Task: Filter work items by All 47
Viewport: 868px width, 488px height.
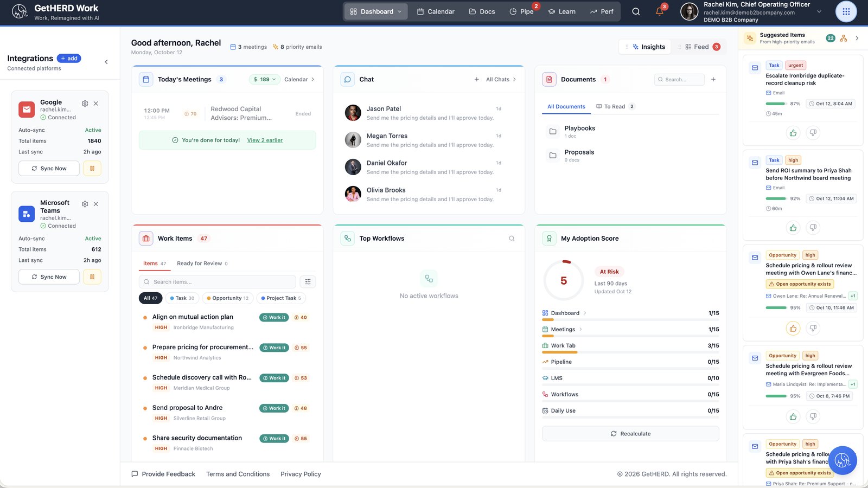Action: 150,298
